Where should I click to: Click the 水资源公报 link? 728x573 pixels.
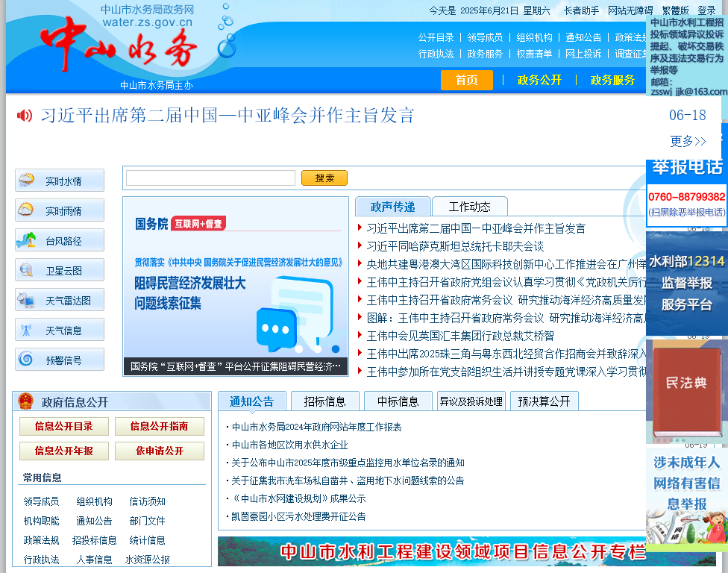[147, 560]
